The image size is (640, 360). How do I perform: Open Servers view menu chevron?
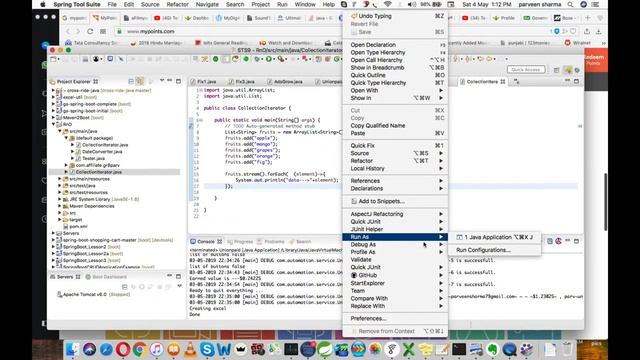pyautogui.click(x=180, y=286)
